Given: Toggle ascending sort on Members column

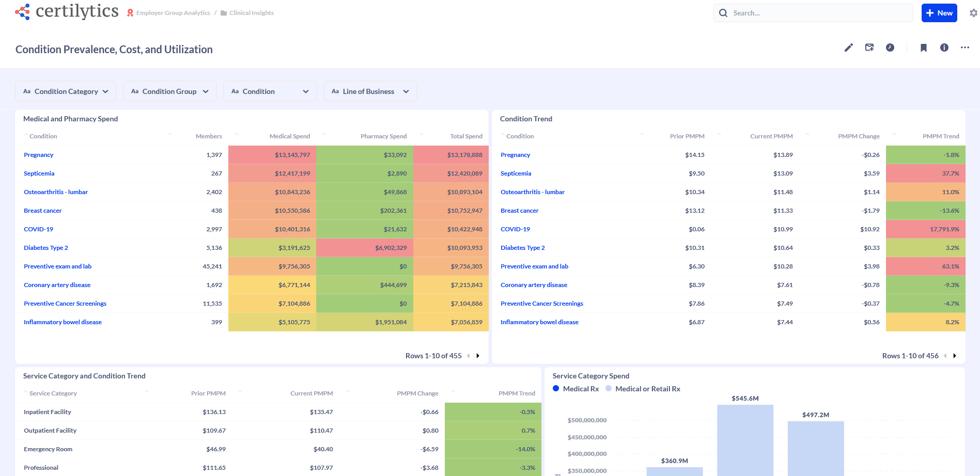Looking at the screenshot, I should [x=236, y=133].
